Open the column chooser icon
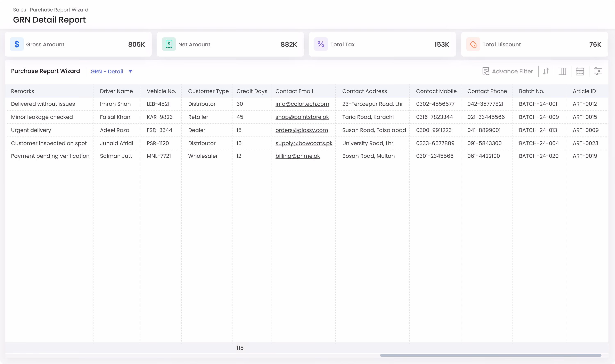This screenshot has width=615, height=364. click(x=562, y=71)
